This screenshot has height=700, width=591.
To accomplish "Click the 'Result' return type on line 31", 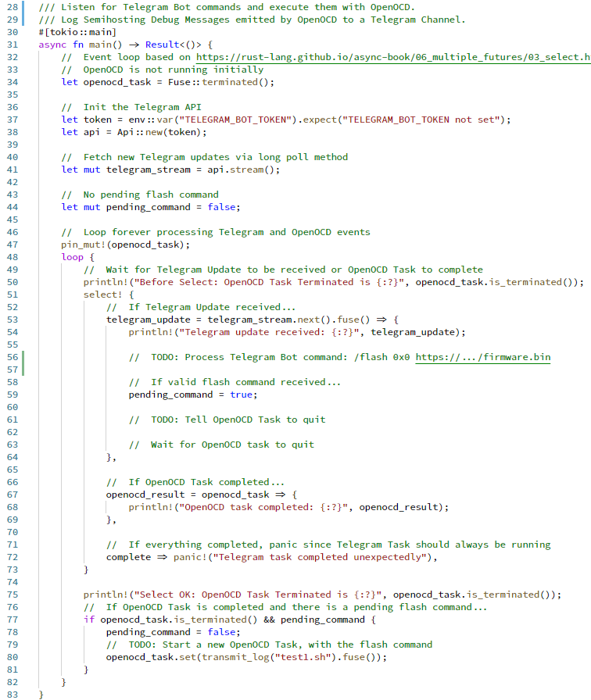I will click(x=162, y=45).
